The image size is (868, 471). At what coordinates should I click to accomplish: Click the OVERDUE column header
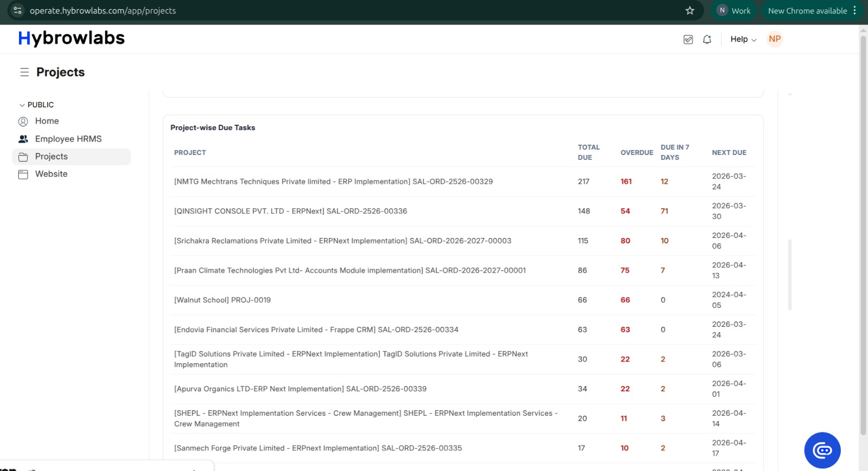[x=637, y=153]
